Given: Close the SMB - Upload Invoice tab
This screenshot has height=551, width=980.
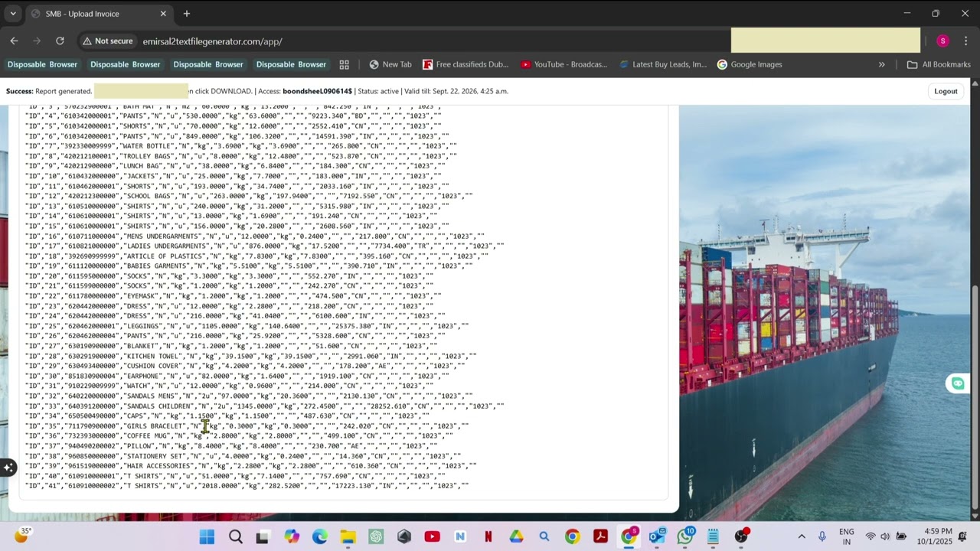Looking at the screenshot, I should coord(163,14).
